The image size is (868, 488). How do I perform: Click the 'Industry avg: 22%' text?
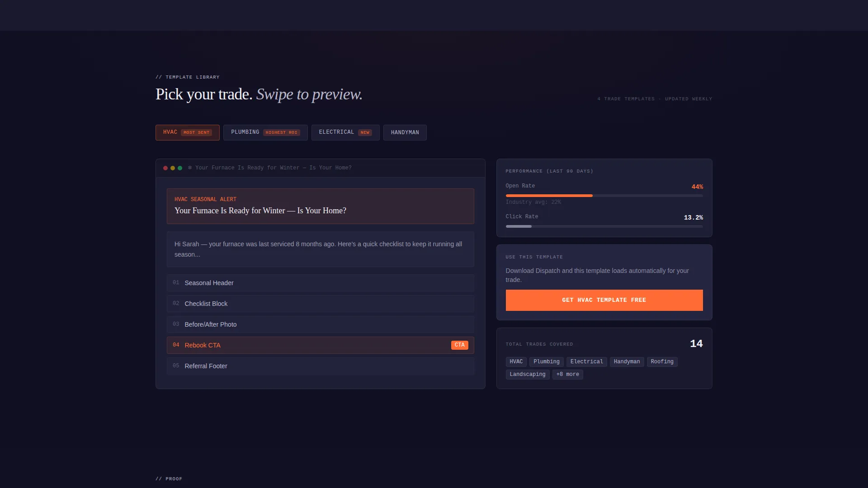click(x=533, y=202)
